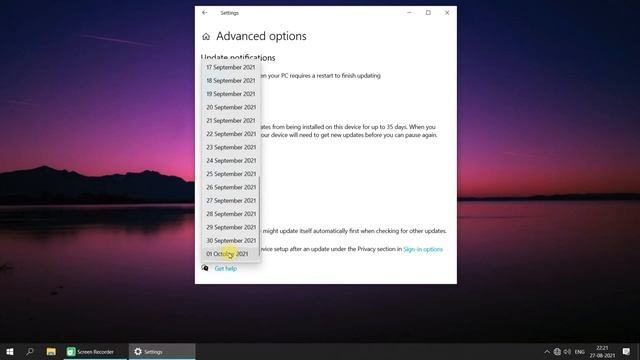Click the Get help chat icon
This screenshot has width=640, height=360.
point(205,268)
